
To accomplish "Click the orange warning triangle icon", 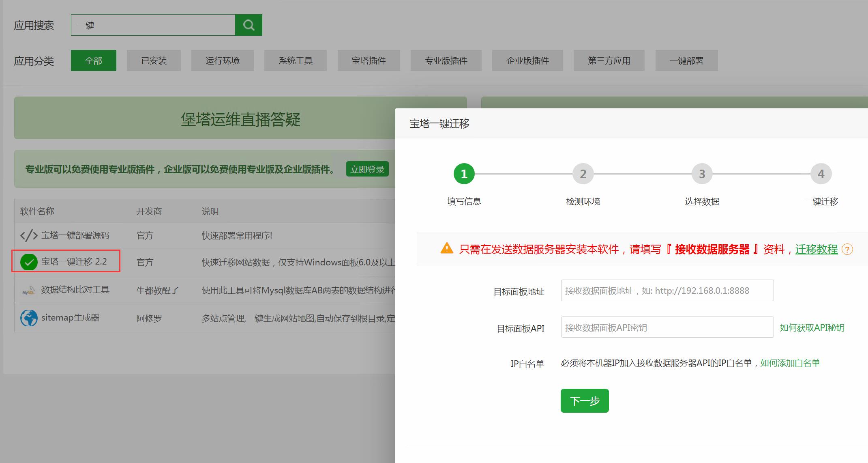I will click(447, 248).
